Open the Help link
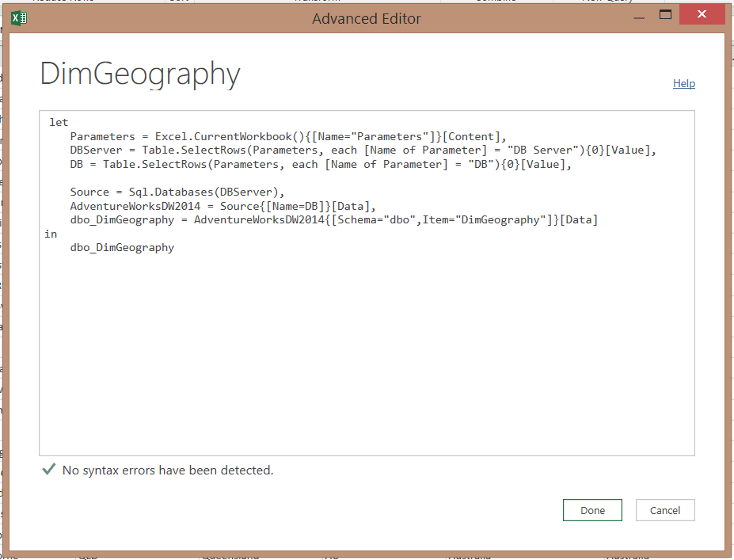This screenshot has height=560, width=734. pos(683,83)
